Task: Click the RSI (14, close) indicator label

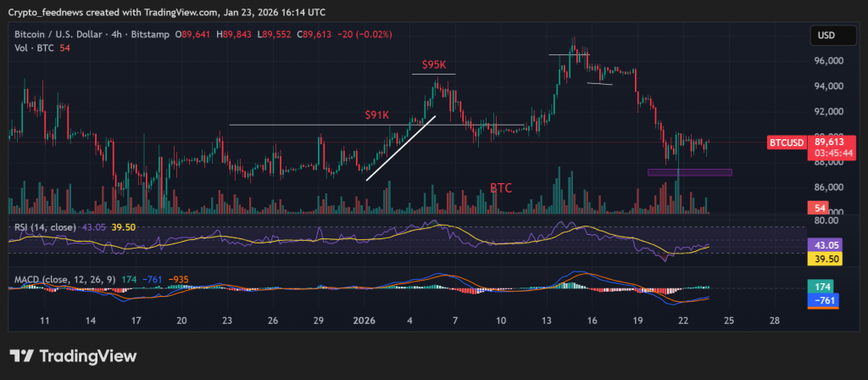Action: point(45,227)
